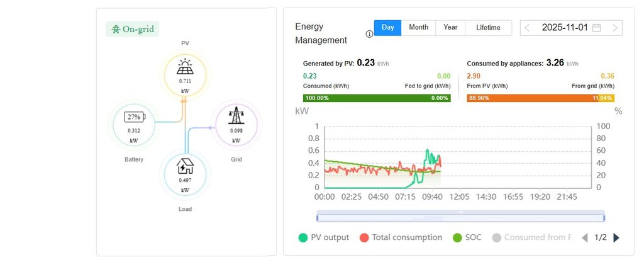This screenshot has width=644, height=279.
Task: Click the Load house icon
Action: pyautogui.click(x=185, y=166)
